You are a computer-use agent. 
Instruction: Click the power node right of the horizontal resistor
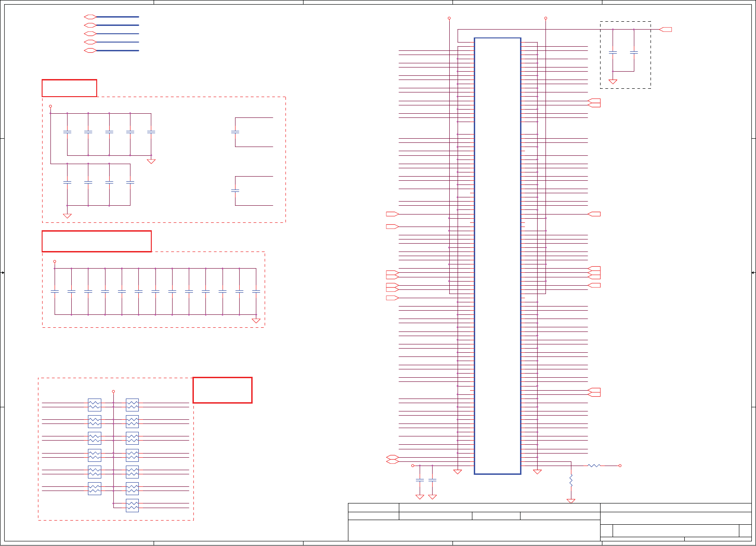pos(620,466)
